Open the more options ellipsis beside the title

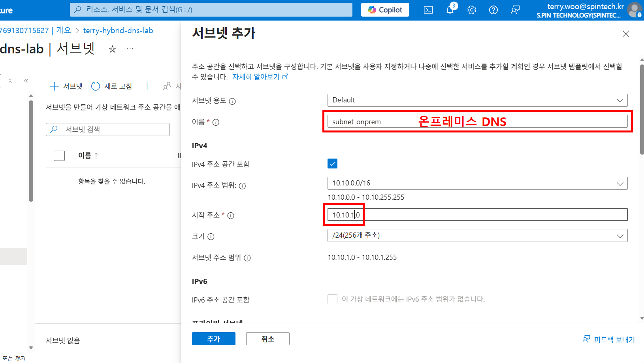(x=130, y=49)
